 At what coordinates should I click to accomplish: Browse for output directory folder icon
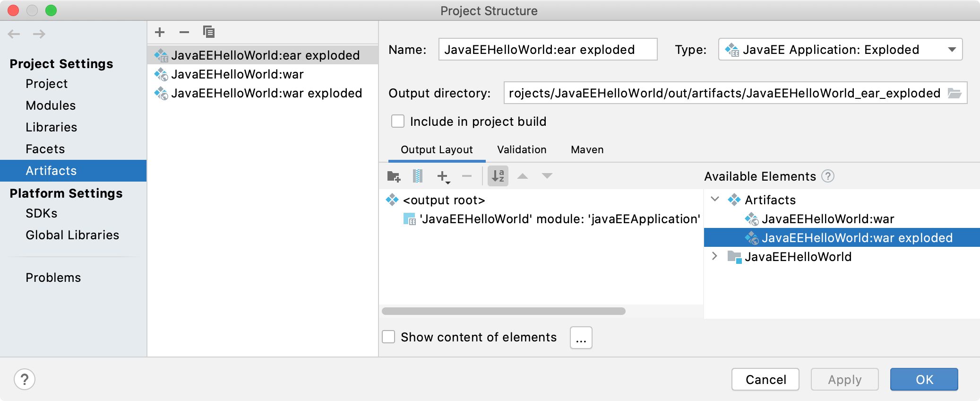click(x=954, y=93)
